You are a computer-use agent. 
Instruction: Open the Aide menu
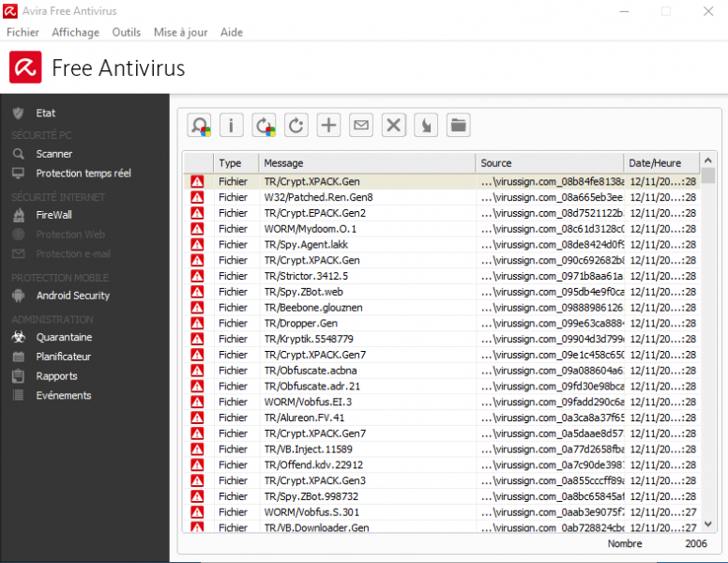[232, 32]
